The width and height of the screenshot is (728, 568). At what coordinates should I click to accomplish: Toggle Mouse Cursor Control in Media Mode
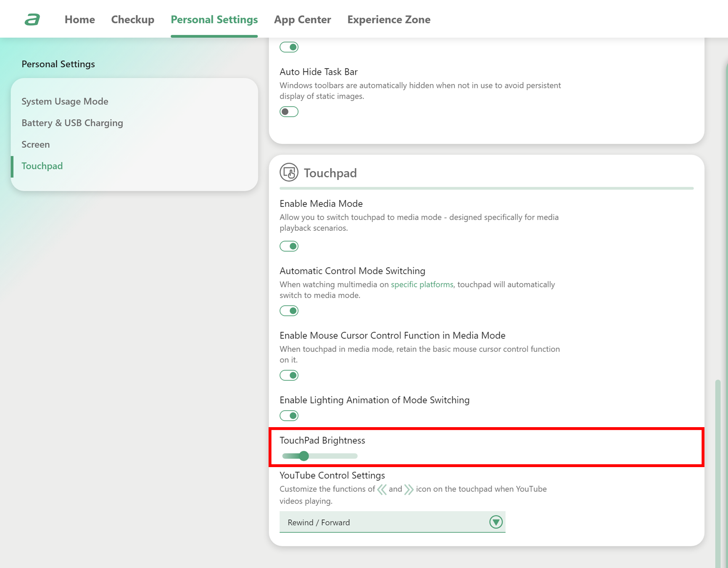coord(289,375)
